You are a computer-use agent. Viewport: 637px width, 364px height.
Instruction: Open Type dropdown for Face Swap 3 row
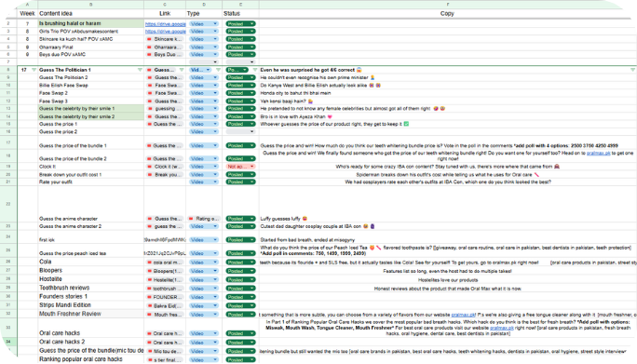click(x=204, y=101)
